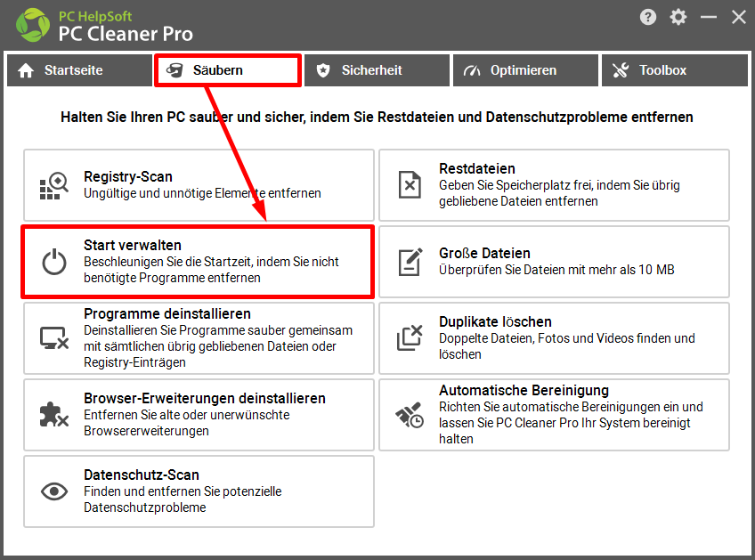Click 'Finden und entfernen Sie potenzielle Datenschutzprobleme' text
Viewport: 755px width, 560px height.
click(183, 499)
